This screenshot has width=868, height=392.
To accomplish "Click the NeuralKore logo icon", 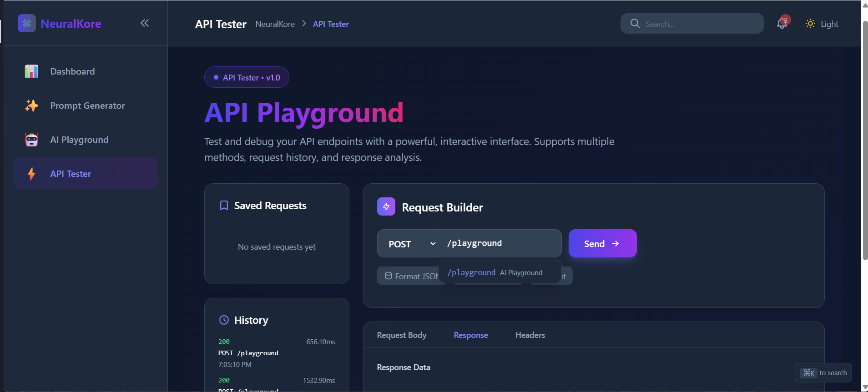I will pyautogui.click(x=27, y=23).
